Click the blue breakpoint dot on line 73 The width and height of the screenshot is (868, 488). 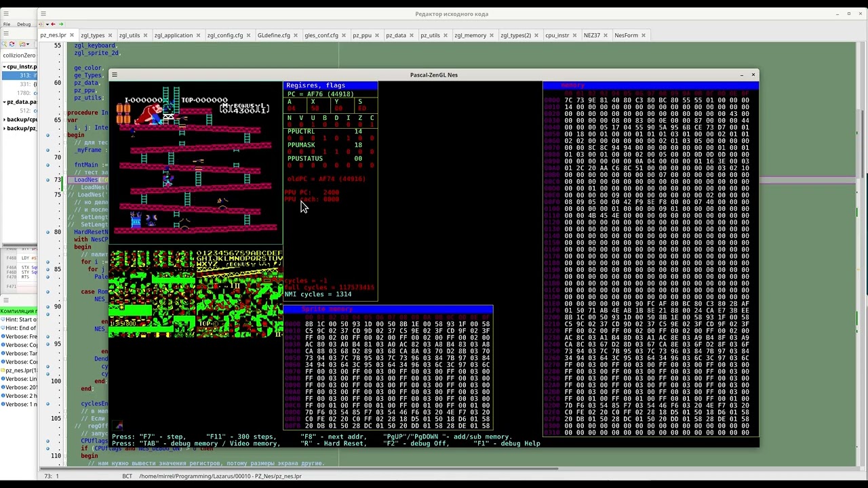point(47,180)
